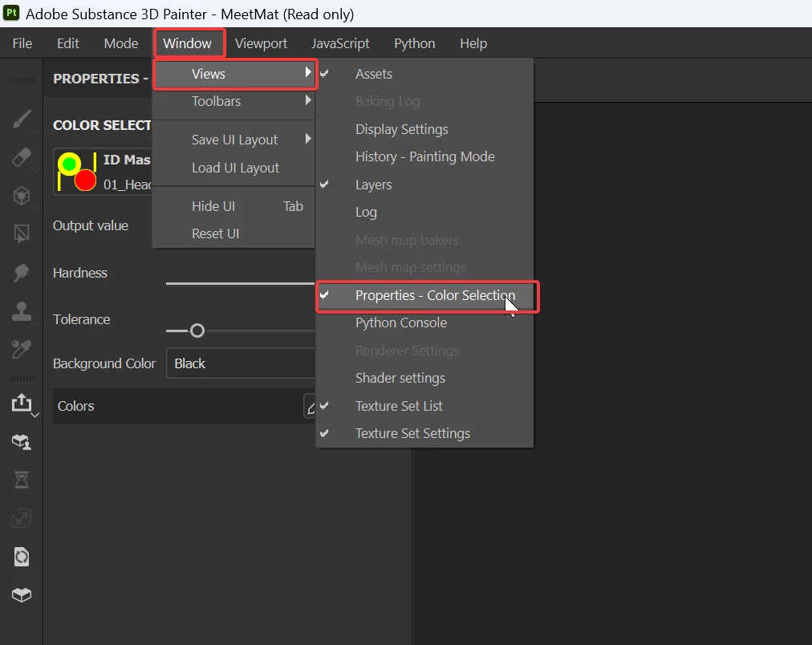Image resolution: width=812 pixels, height=645 pixels.
Task: Choose Reset UI from Window menu
Action: coord(233,234)
